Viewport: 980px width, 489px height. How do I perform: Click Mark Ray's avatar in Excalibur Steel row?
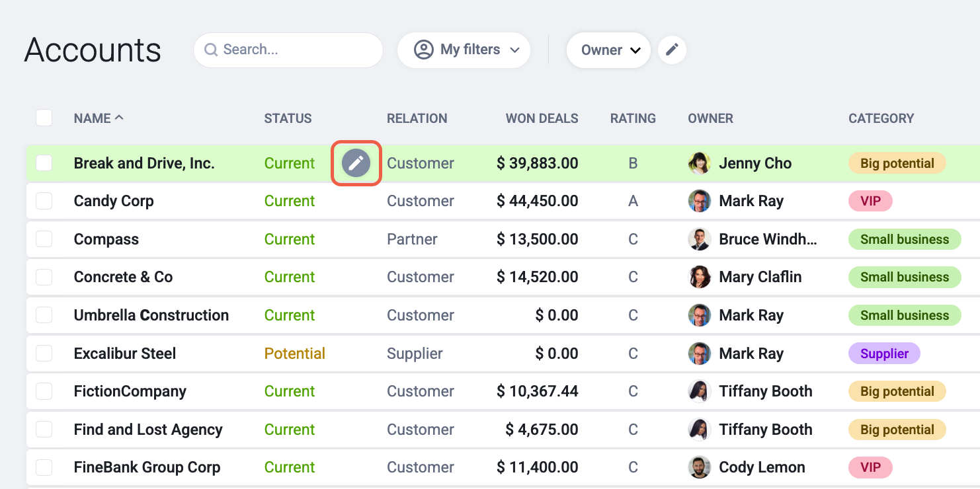coord(699,354)
